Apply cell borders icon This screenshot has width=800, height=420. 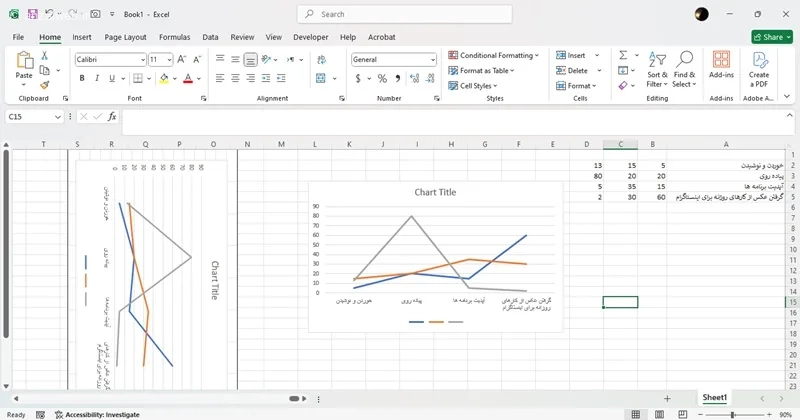point(138,78)
